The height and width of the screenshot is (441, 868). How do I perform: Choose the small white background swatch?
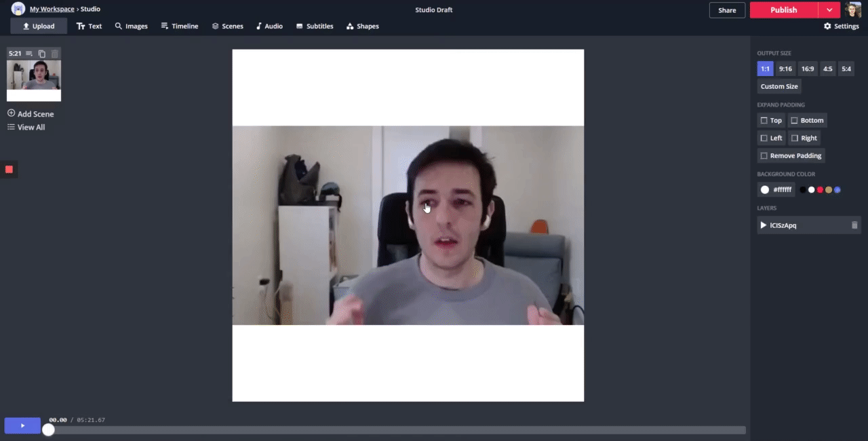tap(811, 190)
